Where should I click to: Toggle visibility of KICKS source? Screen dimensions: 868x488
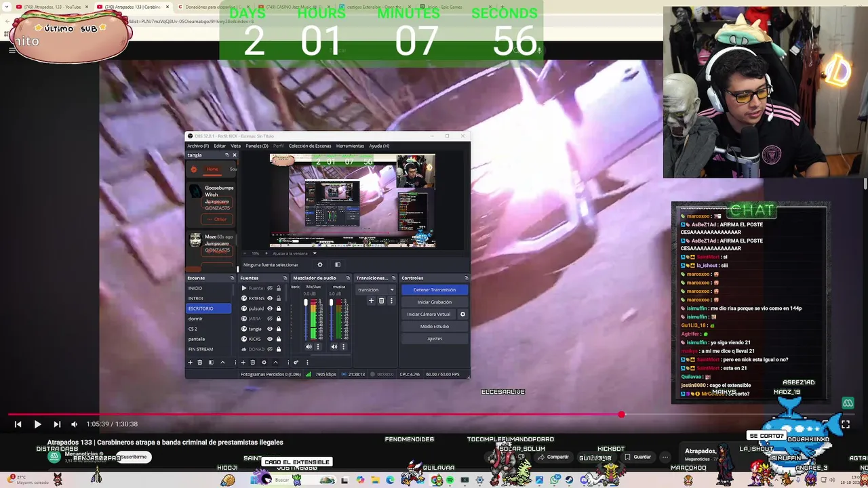tap(270, 339)
